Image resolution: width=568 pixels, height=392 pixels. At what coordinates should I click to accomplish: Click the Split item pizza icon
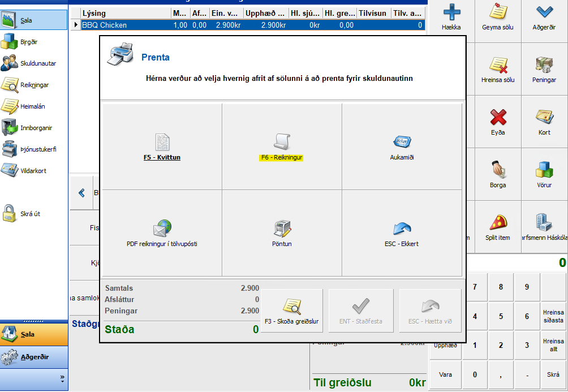tap(498, 226)
